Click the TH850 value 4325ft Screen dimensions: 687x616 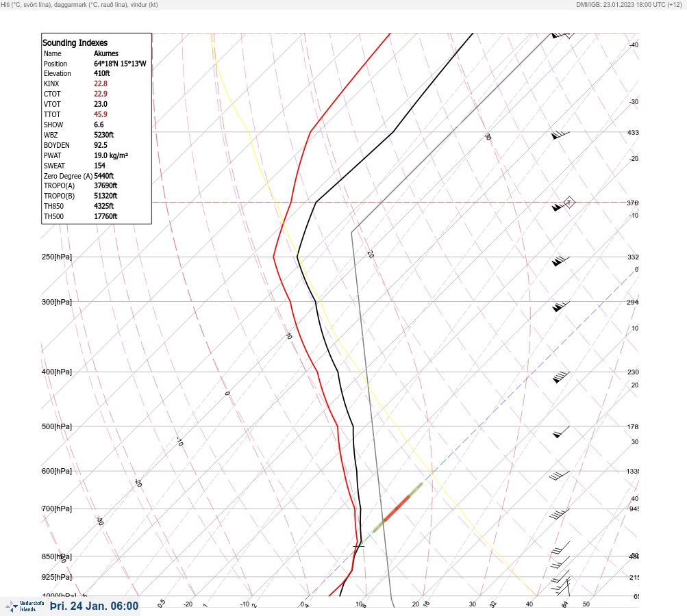tap(104, 206)
